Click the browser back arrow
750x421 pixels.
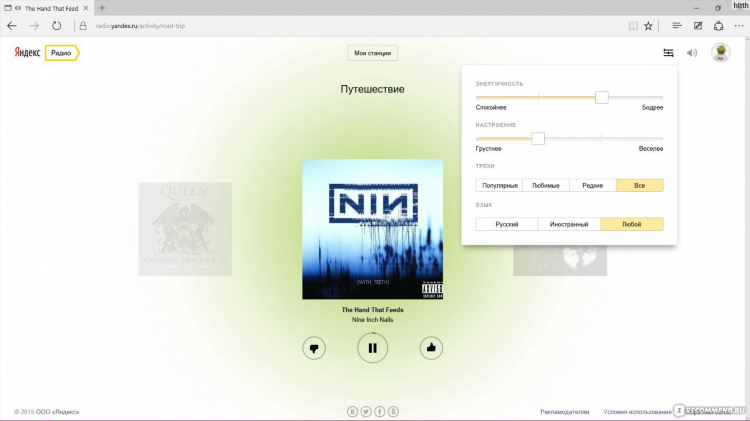tap(12, 26)
